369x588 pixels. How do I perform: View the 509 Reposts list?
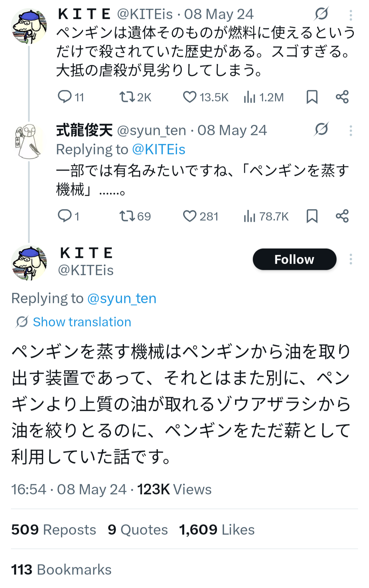pos(54,530)
